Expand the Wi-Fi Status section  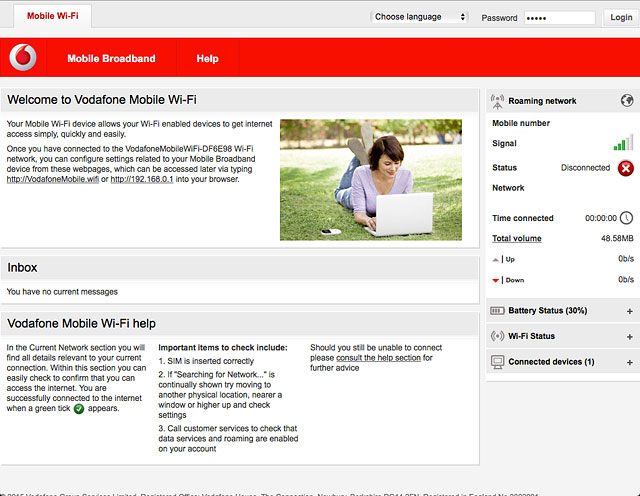click(x=629, y=336)
